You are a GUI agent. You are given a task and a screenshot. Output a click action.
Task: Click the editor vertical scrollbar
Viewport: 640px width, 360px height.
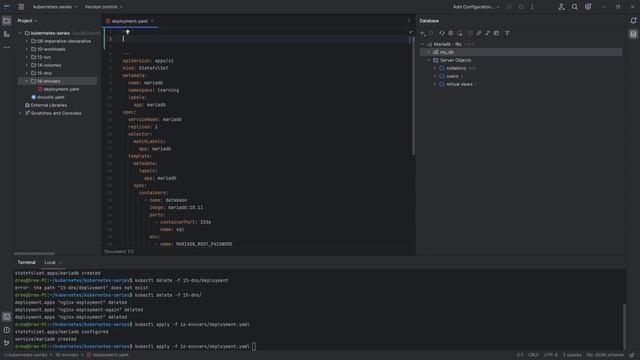(413, 96)
